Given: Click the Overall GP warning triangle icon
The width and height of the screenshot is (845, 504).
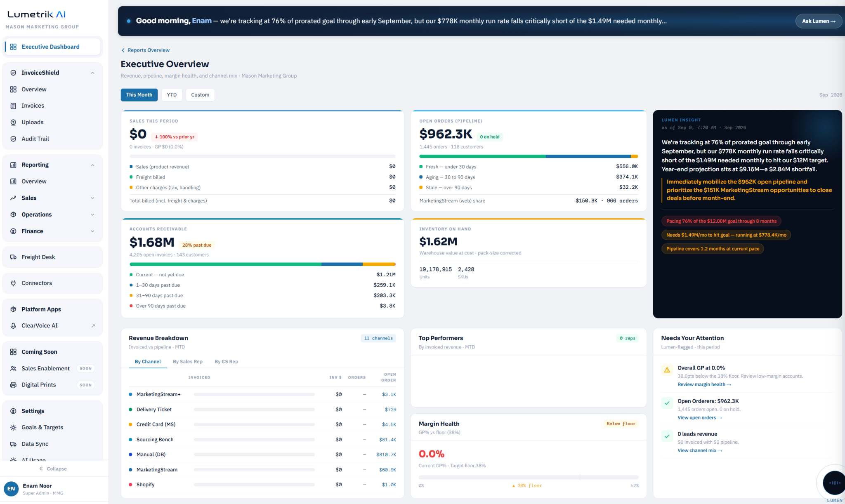Looking at the screenshot, I should (x=667, y=370).
